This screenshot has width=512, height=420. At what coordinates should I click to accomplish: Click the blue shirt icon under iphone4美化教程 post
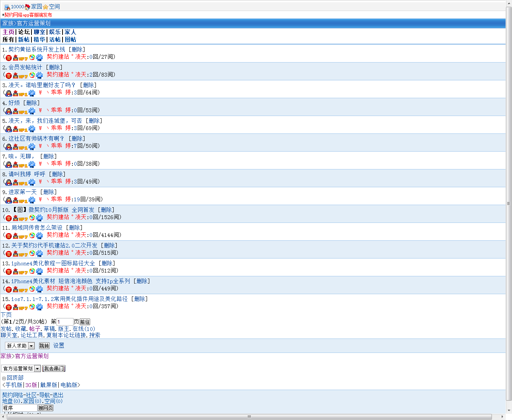point(39,271)
